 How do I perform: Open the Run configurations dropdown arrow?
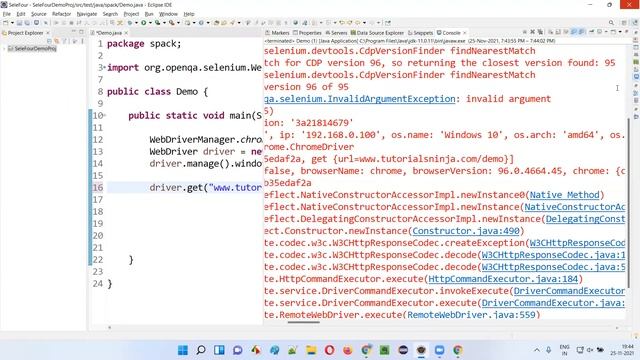point(150,23)
